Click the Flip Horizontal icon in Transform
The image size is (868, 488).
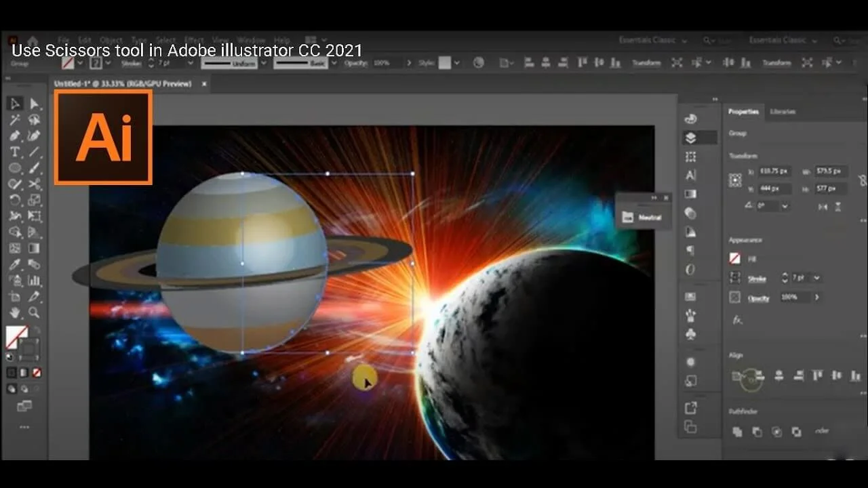pyautogui.click(x=823, y=205)
